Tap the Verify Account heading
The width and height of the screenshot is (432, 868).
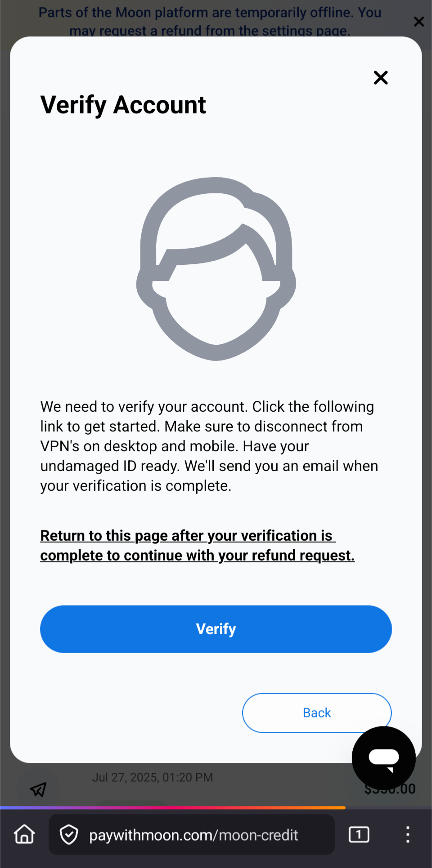click(123, 105)
